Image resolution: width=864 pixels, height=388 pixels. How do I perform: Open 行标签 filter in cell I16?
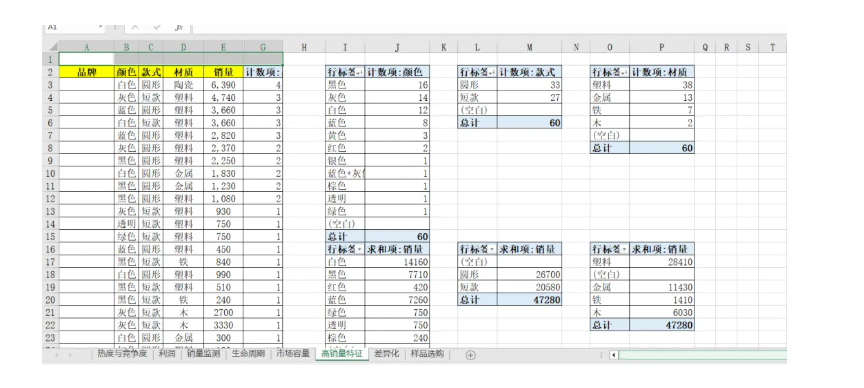(360, 250)
